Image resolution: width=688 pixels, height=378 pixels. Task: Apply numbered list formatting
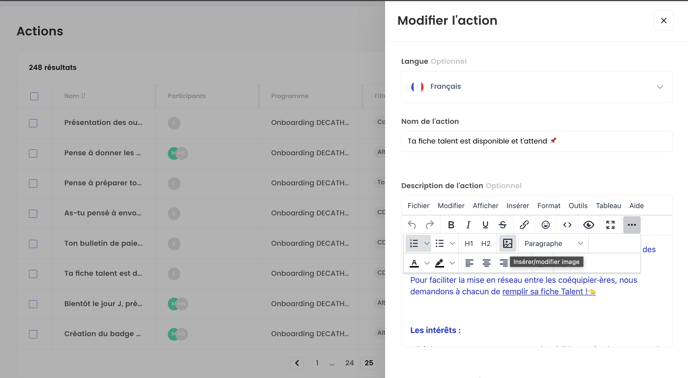[414, 243]
